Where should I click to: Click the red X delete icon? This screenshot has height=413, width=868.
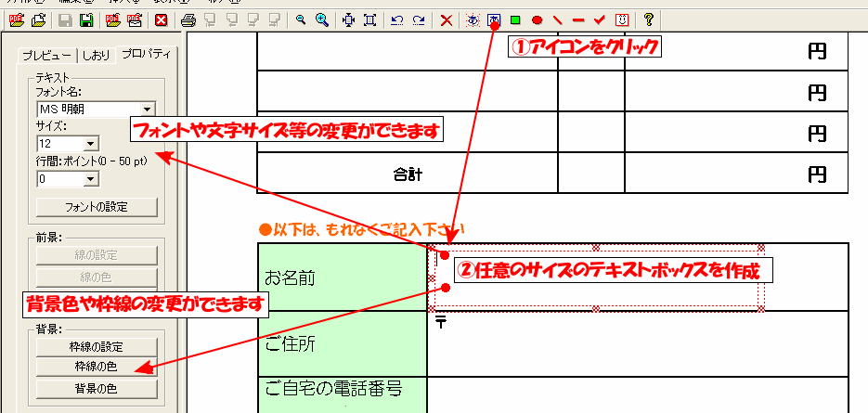[x=447, y=19]
